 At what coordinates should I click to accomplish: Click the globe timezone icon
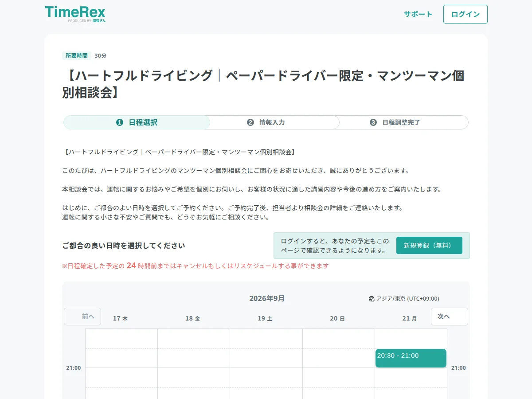(372, 299)
